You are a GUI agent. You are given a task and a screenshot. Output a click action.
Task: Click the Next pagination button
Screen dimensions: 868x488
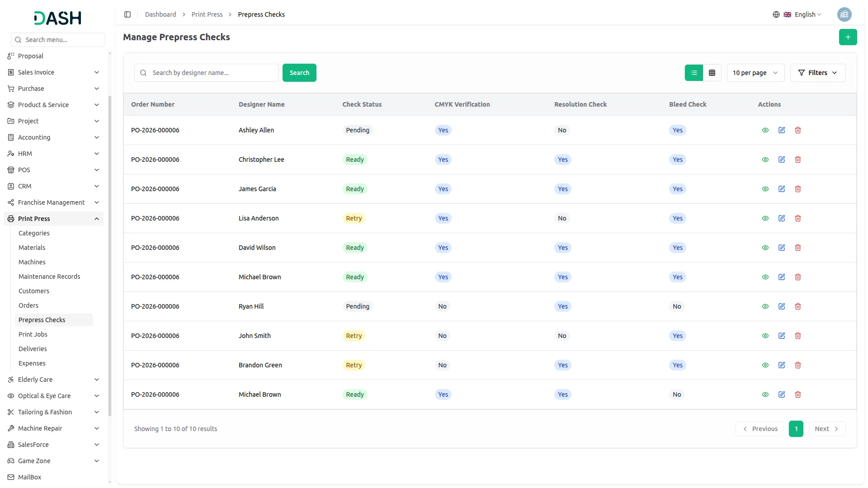pos(826,429)
